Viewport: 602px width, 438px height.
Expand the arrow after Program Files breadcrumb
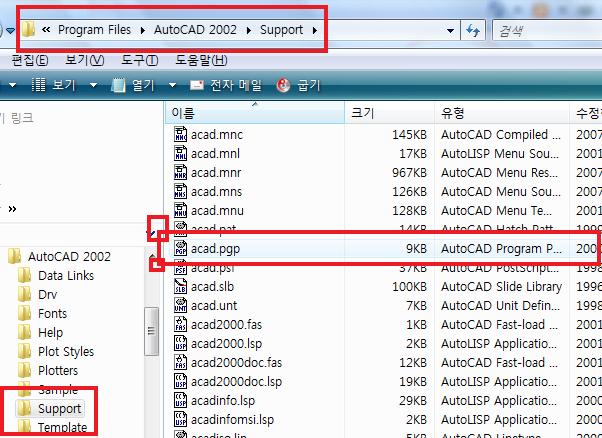coord(143,30)
